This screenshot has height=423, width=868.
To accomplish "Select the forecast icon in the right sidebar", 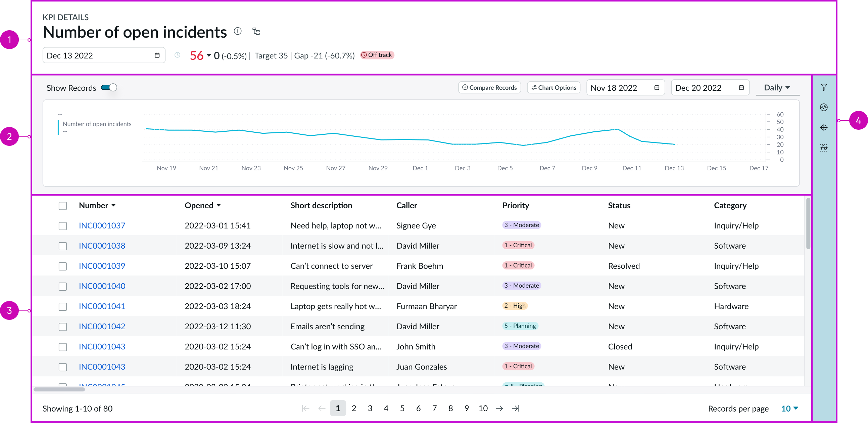I will 824,147.
